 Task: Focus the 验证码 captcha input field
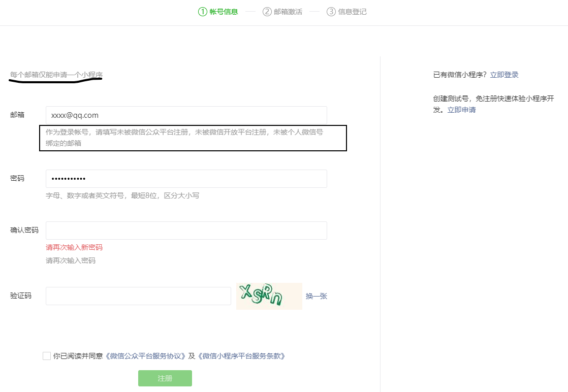(138, 296)
